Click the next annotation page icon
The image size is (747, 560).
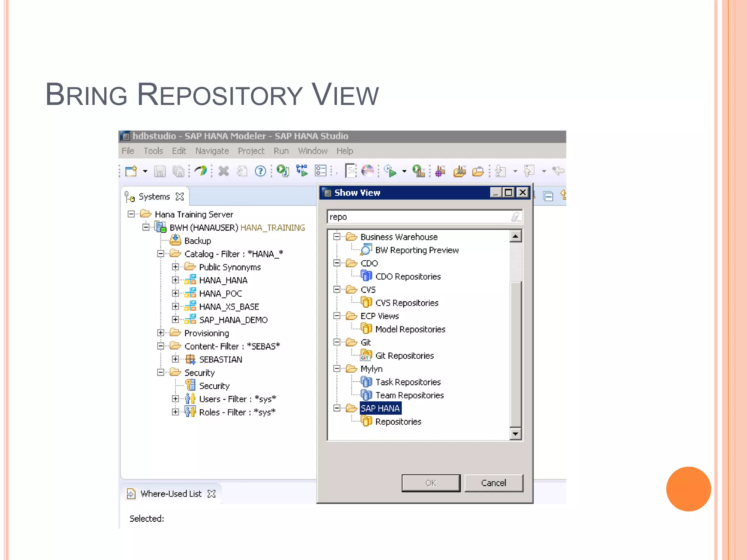coord(501,171)
